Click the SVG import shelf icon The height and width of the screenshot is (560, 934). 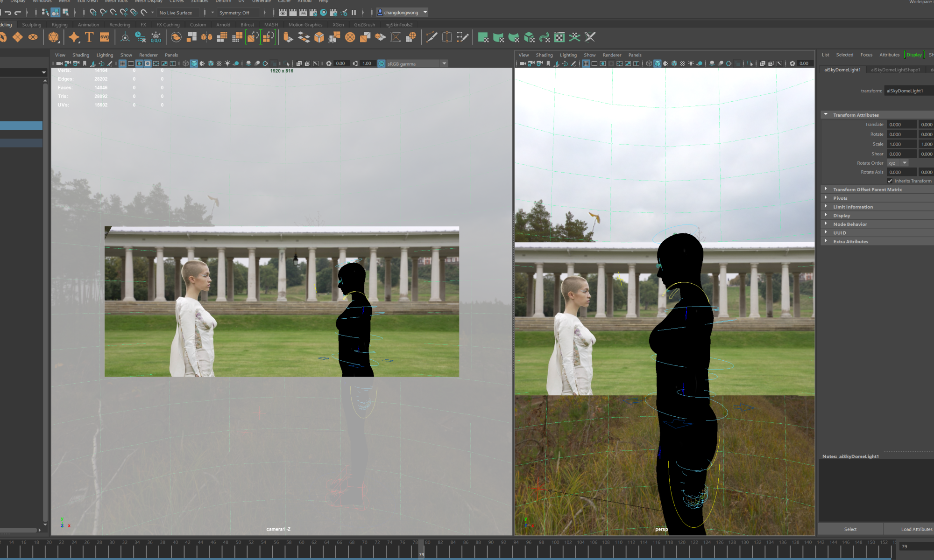coord(105,37)
